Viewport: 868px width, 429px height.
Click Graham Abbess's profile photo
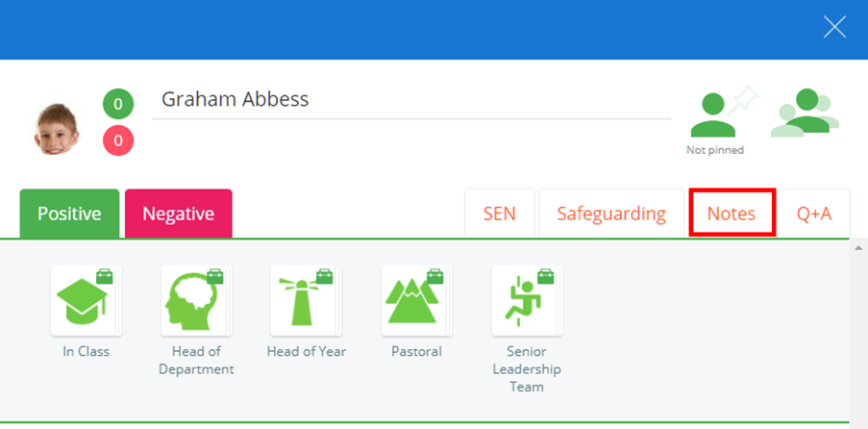click(57, 129)
